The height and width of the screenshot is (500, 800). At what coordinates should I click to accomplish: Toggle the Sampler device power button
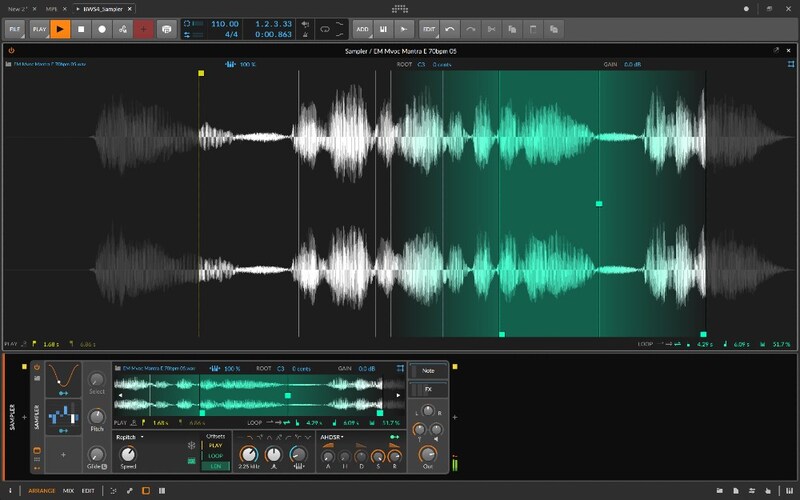[x=38, y=367]
